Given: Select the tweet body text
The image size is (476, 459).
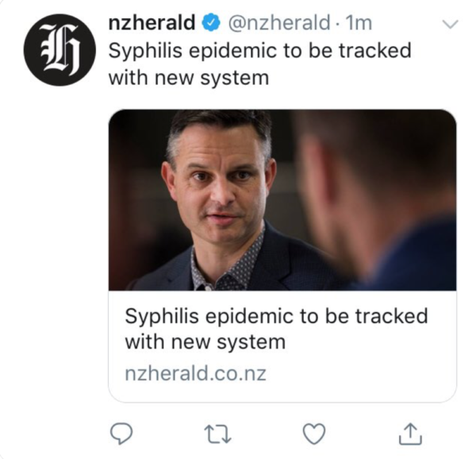Looking at the screenshot, I should pyautogui.click(x=259, y=64).
